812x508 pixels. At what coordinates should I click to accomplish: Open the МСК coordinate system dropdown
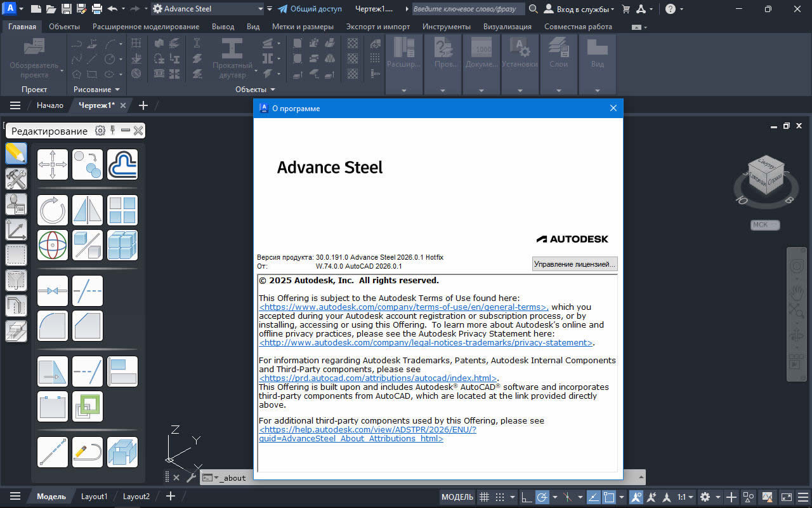765,225
